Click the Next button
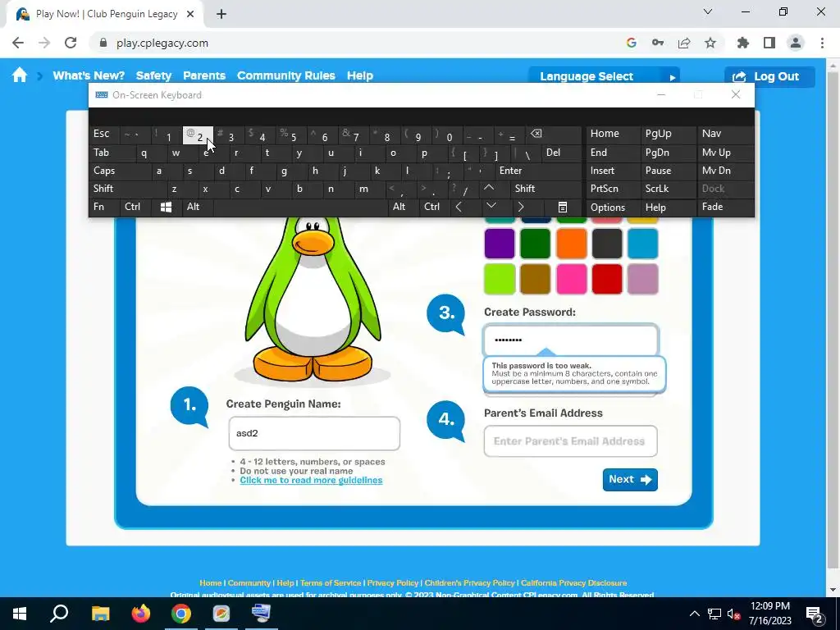The height and width of the screenshot is (630, 840). pyautogui.click(x=630, y=479)
